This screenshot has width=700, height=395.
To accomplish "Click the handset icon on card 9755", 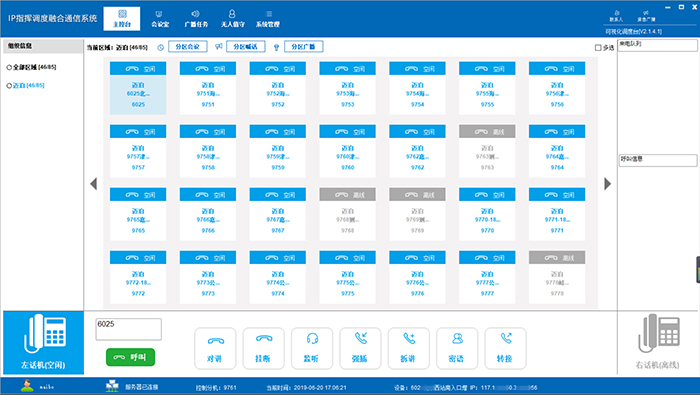I will pos(481,69).
